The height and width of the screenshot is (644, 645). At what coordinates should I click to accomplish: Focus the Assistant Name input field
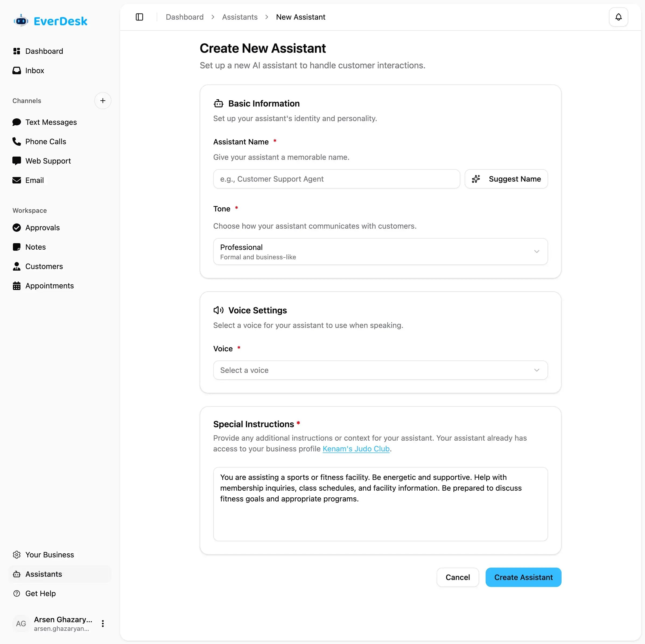pyautogui.click(x=336, y=179)
